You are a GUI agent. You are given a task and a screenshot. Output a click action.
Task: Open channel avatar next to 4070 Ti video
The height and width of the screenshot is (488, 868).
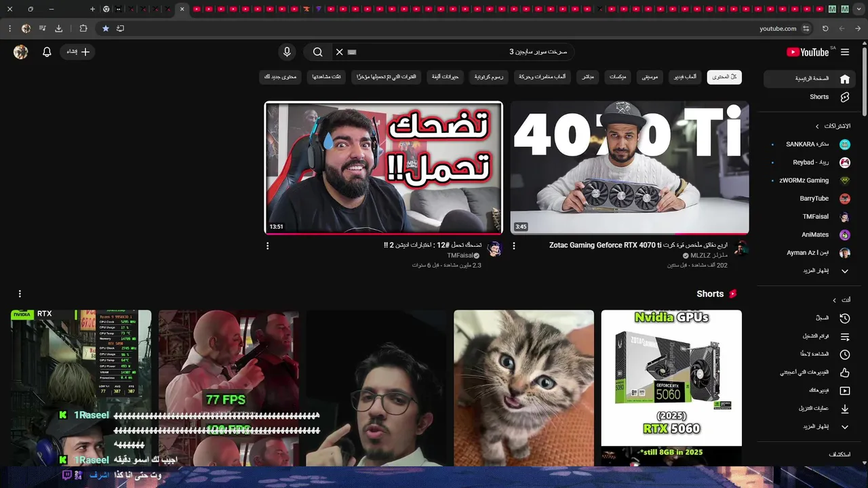[741, 249]
